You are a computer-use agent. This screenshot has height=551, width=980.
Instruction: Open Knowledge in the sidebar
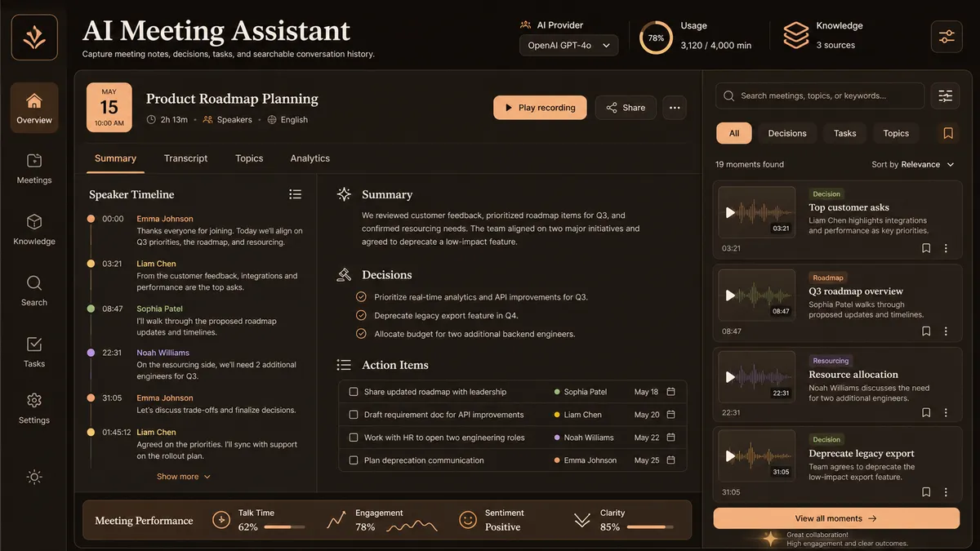[x=34, y=229]
